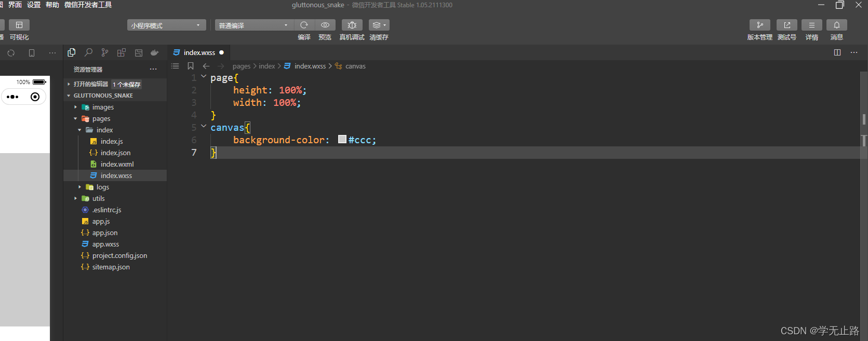
Task: Expand the utils folder
Action: (75, 198)
